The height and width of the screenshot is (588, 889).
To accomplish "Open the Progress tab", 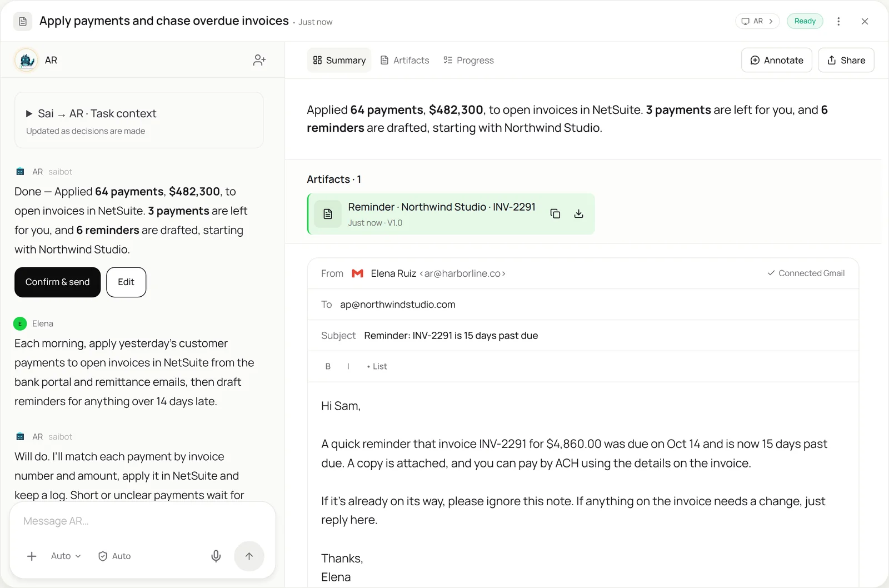I will [x=468, y=60].
